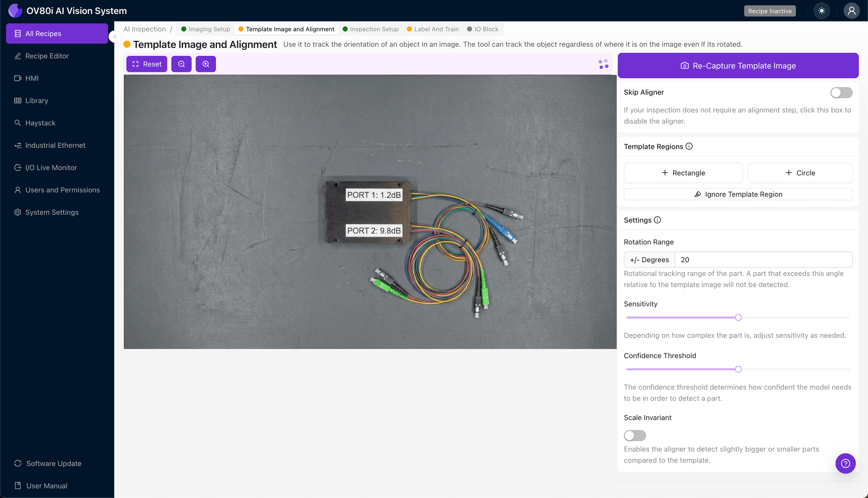
Task: Add a Circle template region
Action: coord(800,173)
